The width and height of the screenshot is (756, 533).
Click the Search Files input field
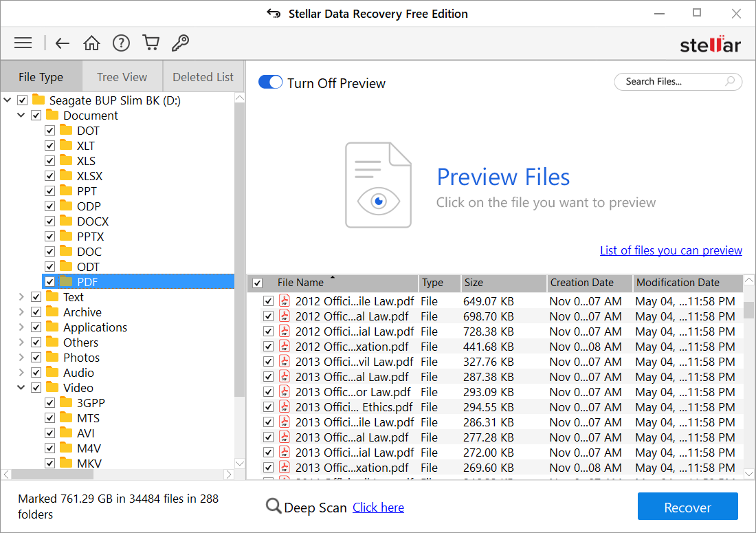[678, 82]
